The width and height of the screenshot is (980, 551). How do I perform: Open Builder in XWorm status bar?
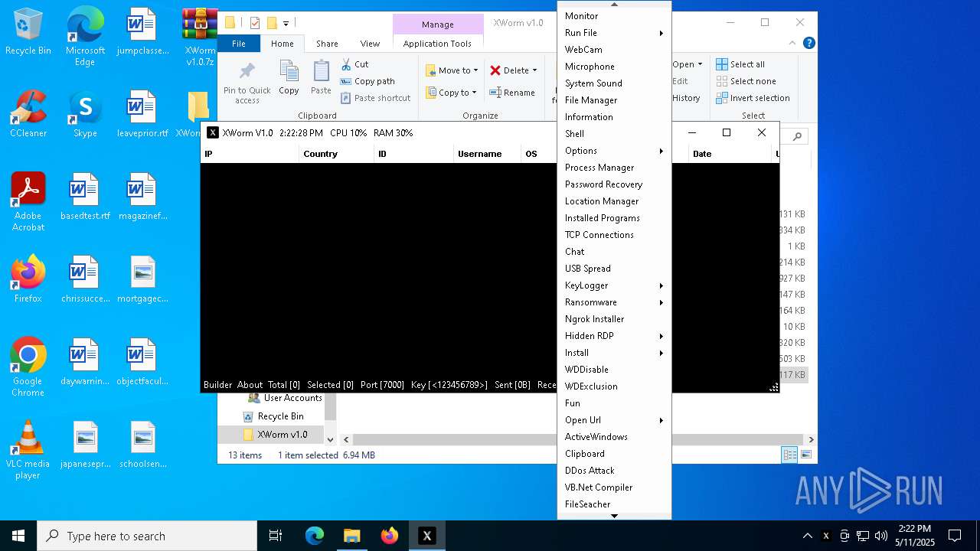pos(218,385)
